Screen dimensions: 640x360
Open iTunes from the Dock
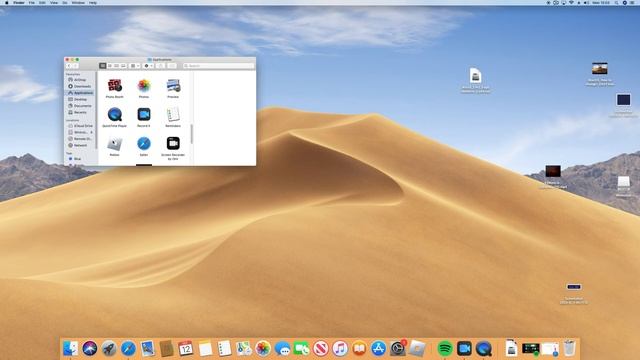[340, 349]
